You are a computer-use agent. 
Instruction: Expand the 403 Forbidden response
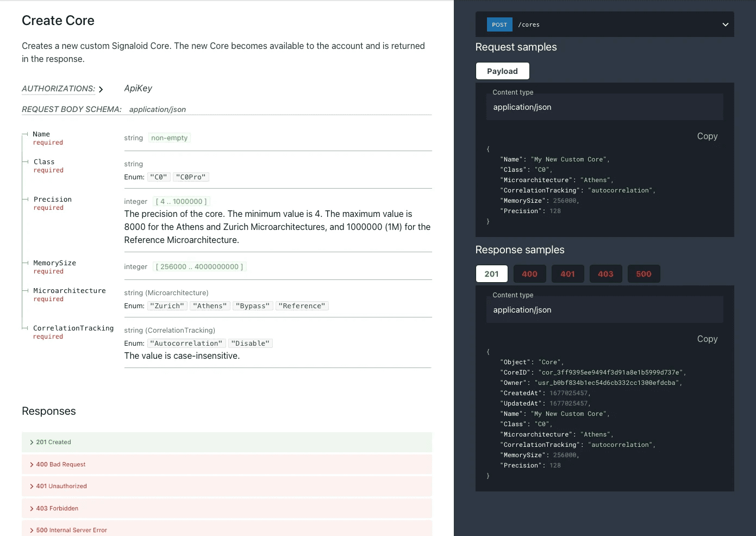click(227, 508)
